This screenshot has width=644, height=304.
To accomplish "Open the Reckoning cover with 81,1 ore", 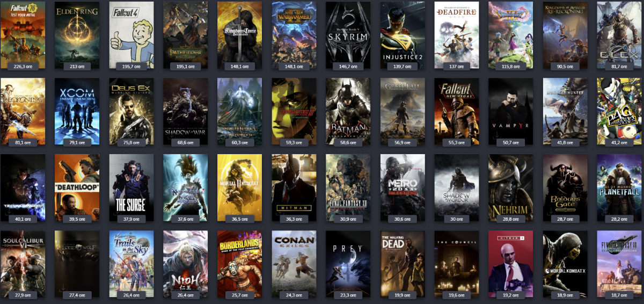I will [x=23, y=112].
